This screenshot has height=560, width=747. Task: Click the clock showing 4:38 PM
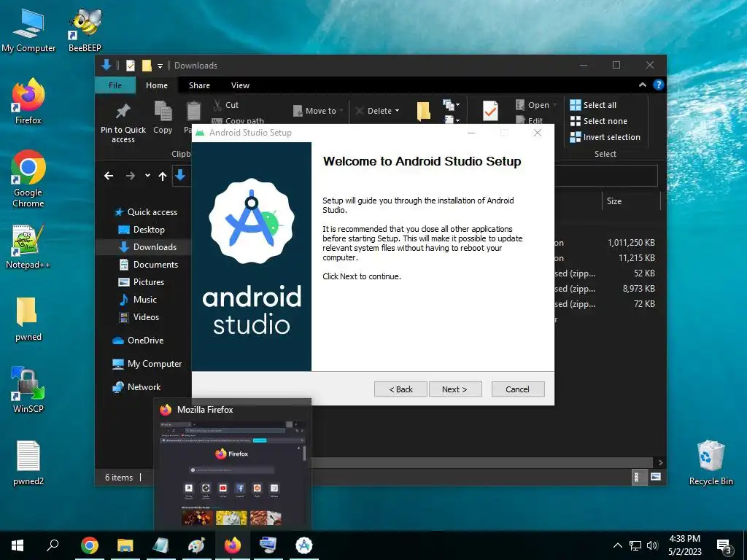coord(684,539)
